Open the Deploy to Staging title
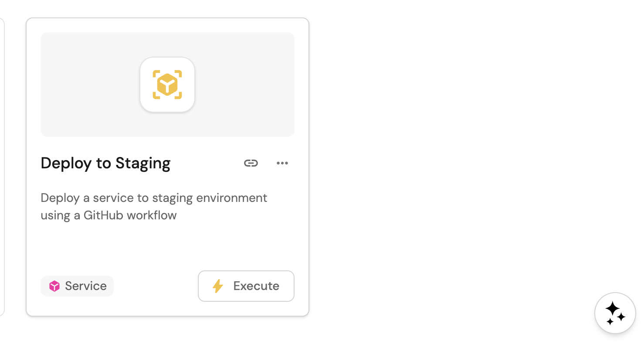 click(105, 163)
